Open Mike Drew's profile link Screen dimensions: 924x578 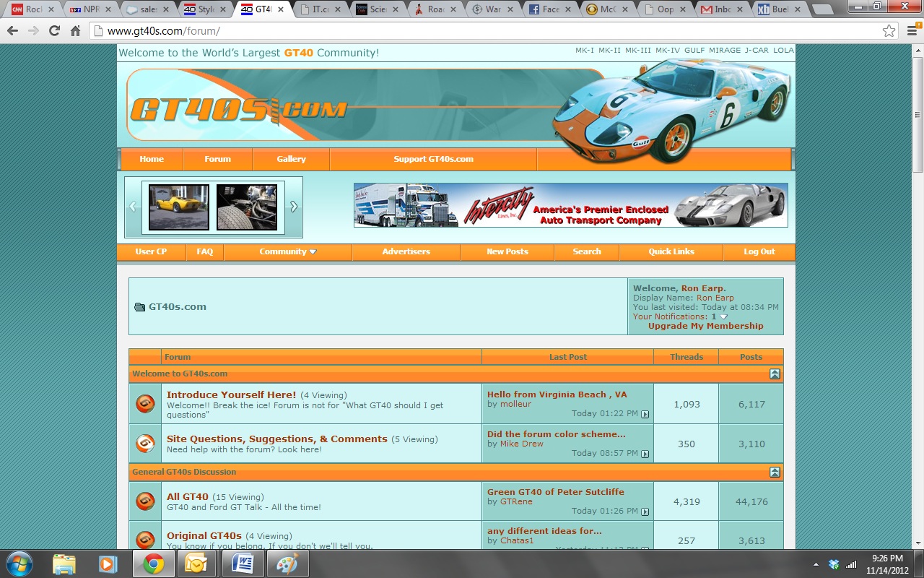[x=522, y=444]
